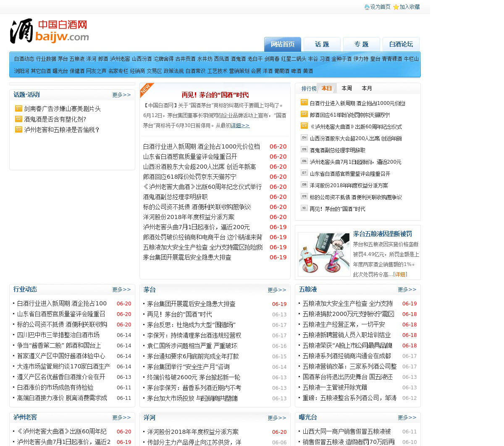Click 详细>> under the featured Moutai article
The width and height of the screenshot is (504, 446).
click(240, 125)
